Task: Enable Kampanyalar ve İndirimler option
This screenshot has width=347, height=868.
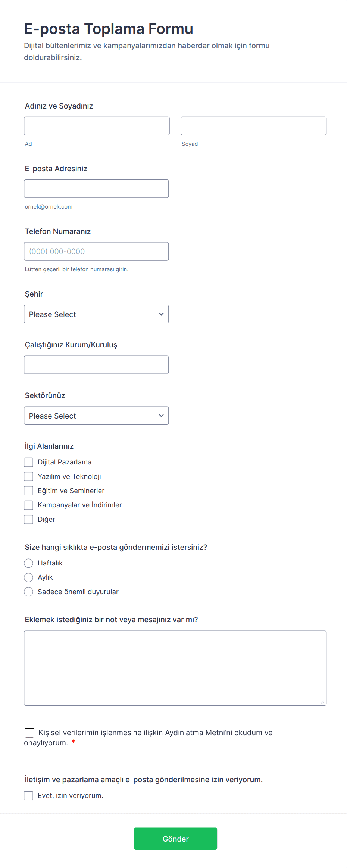Action: pyautogui.click(x=29, y=505)
